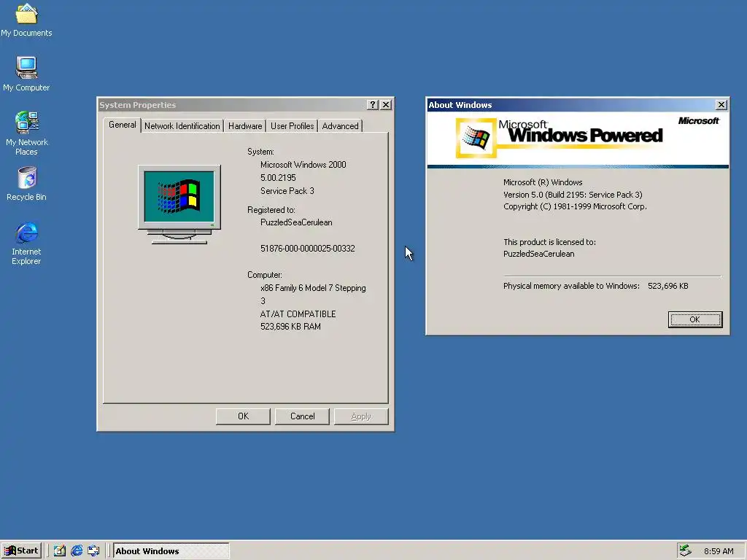Image resolution: width=747 pixels, height=560 pixels.
Task: Click the product ID 51876-000-0000025-00332
Action: (x=307, y=249)
